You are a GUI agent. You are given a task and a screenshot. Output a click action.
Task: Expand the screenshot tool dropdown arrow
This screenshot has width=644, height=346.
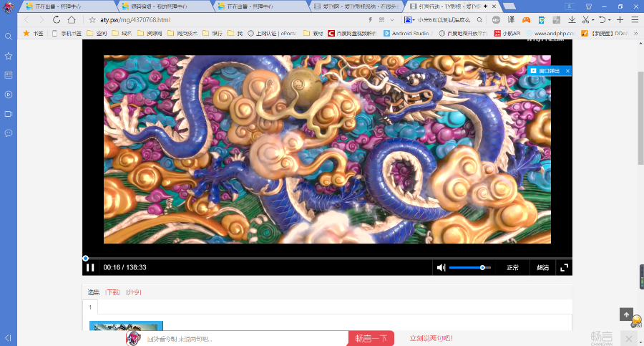pos(593,20)
